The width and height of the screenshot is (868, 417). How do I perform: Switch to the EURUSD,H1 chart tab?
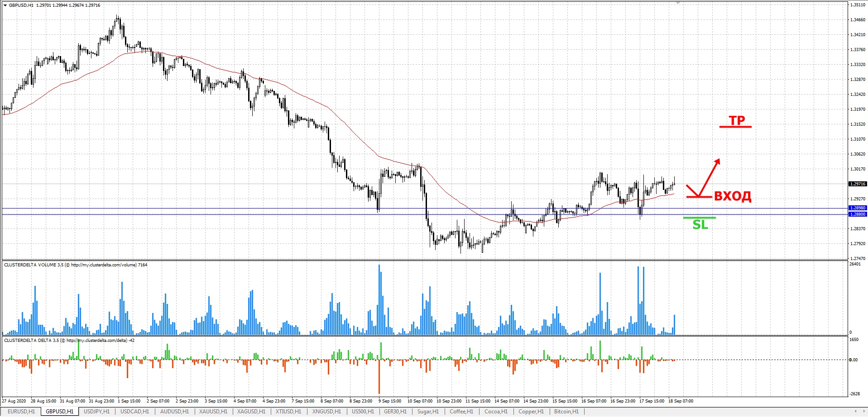[21, 412]
